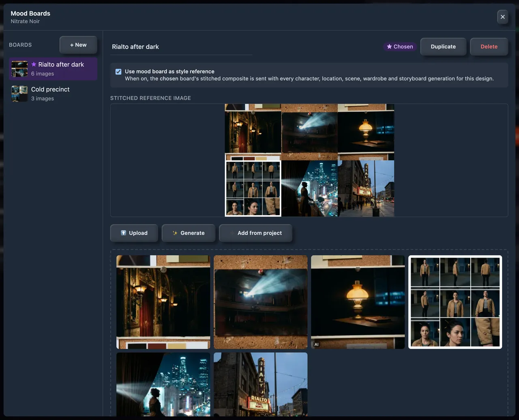Click the Rialto after dark board thumbnail
Image resolution: width=519 pixels, height=420 pixels.
click(19, 69)
